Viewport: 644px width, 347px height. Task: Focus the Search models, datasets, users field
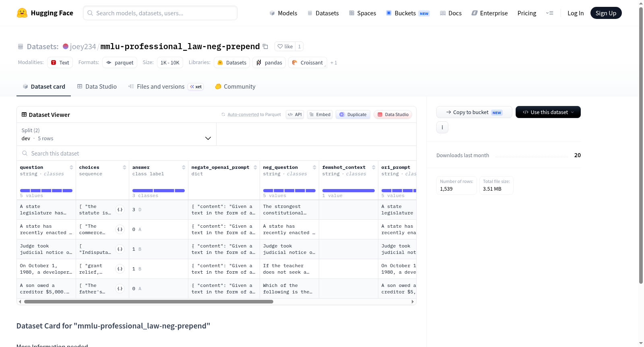(160, 13)
